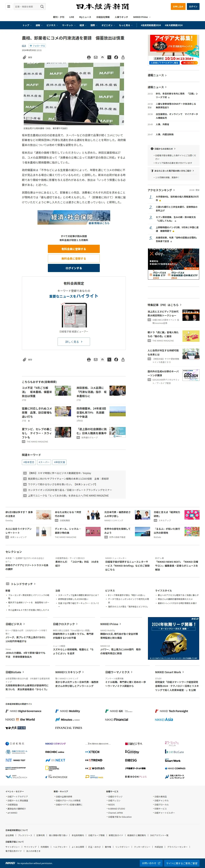This screenshot has height=868, width=205.
Task: Click the ログインする button
Action: [x=74, y=268]
